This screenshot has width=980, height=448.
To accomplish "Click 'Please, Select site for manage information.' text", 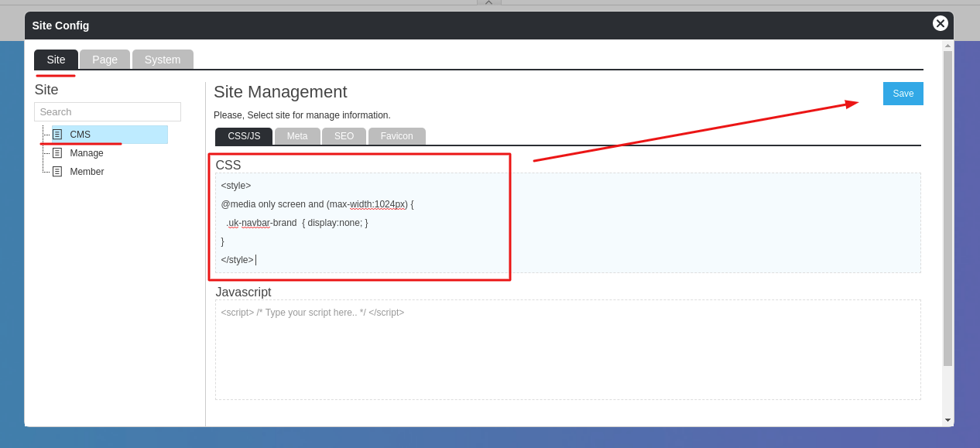I will pos(302,115).
